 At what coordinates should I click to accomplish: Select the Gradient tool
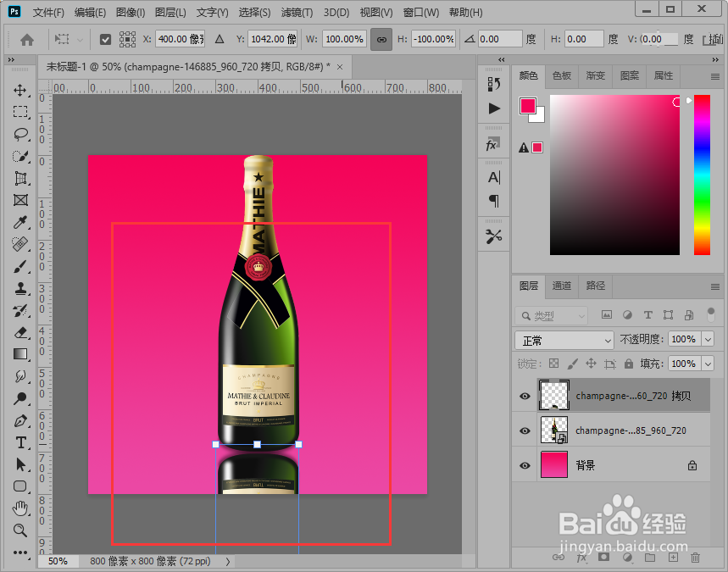pos(20,354)
